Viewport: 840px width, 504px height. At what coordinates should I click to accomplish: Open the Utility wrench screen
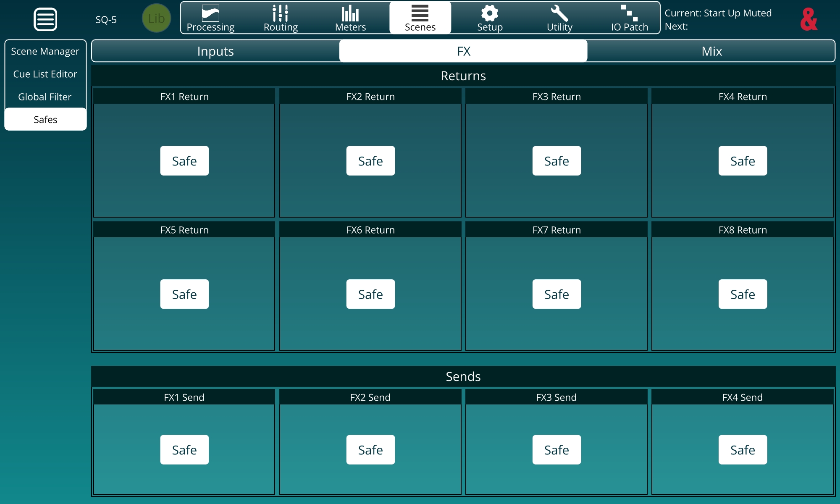559,18
